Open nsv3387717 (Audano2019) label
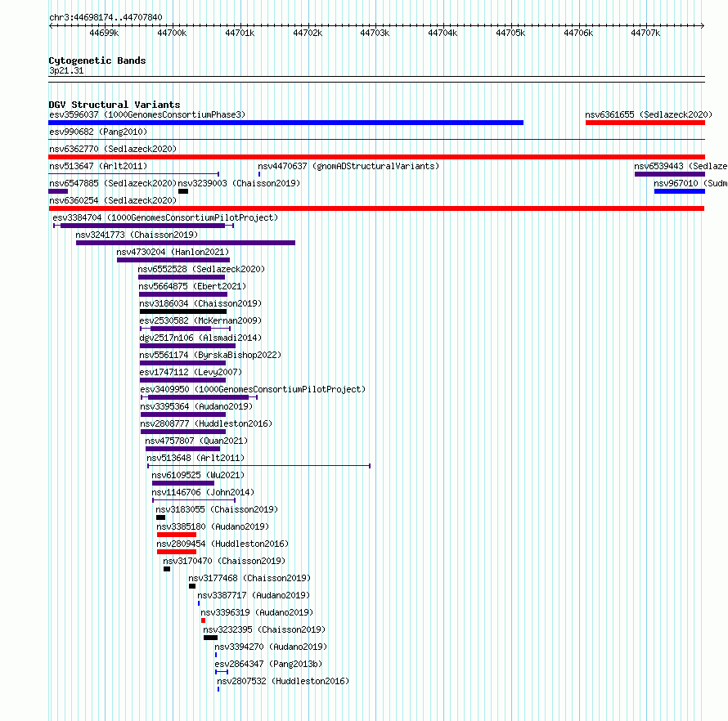The width and height of the screenshot is (728, 721). pyautogui.click(x=254, y=595)
